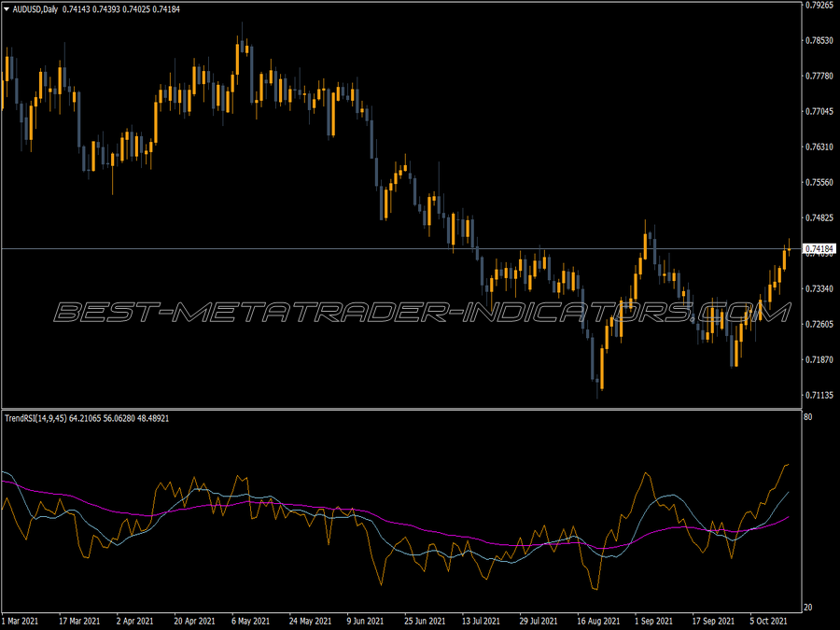This screenshot has height=630, width=840.
Task: Select the AUDUSD,Daily chart title text
Action: point(35,9)
